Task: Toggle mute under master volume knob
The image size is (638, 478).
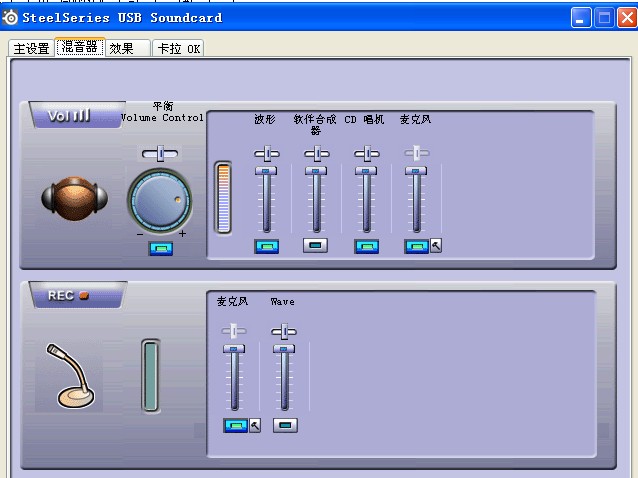Action: click(160, 248)
